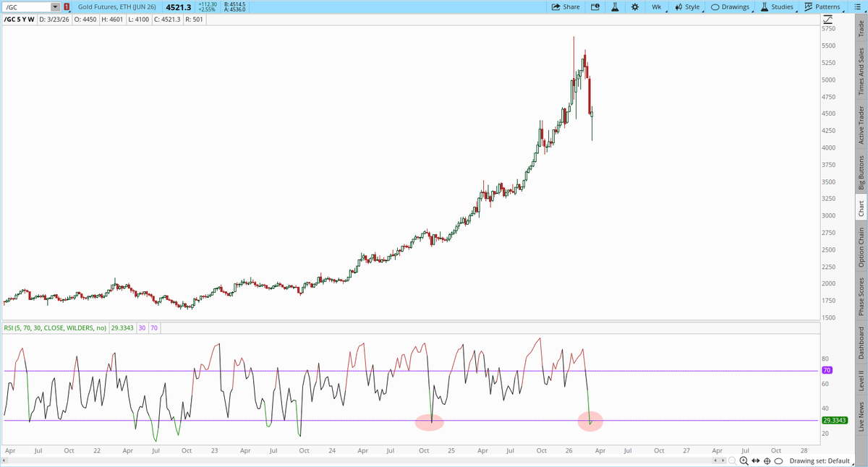Click the D: 3/23/26 date readout

coord(53,20)
